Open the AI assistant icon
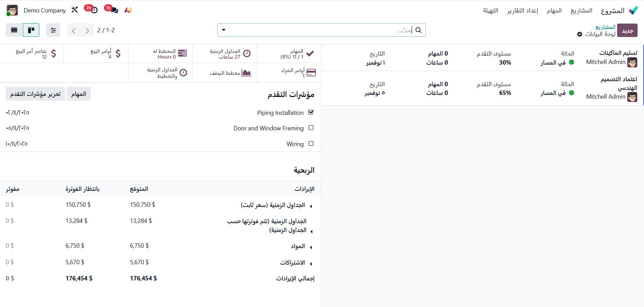 pyautogui.click(x=128, y=10)
